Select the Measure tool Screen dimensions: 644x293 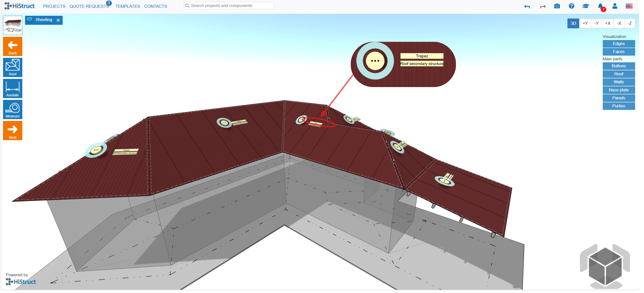[x=13, y=110]
